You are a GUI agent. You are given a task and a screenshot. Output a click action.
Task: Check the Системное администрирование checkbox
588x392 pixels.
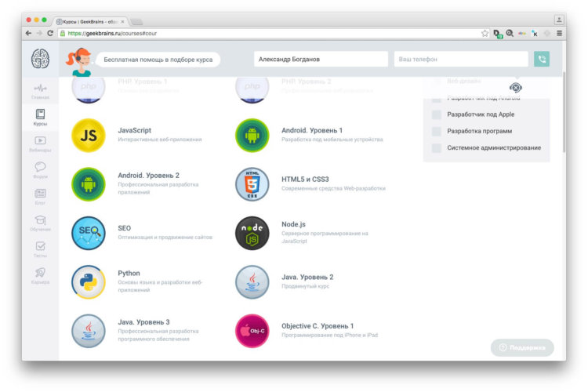click(x=437, y=148)
